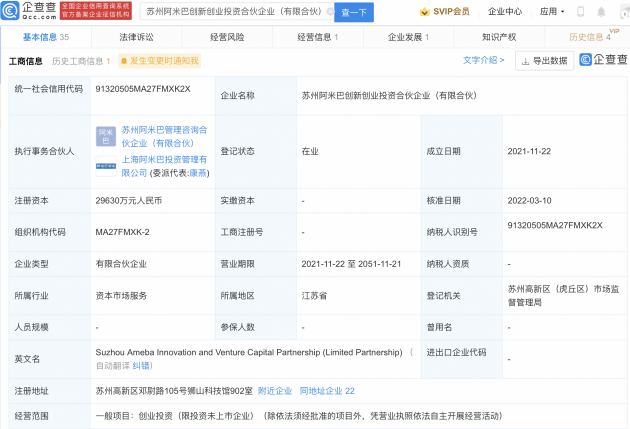The width and height of the screenshot is (630, 429).
Task: Switch to the 经营风险 tab
Action: coord(227,37)
